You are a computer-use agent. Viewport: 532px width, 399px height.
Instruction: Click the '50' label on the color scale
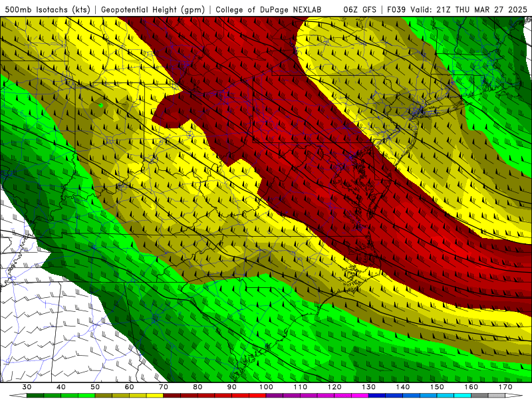pos(95,387)
